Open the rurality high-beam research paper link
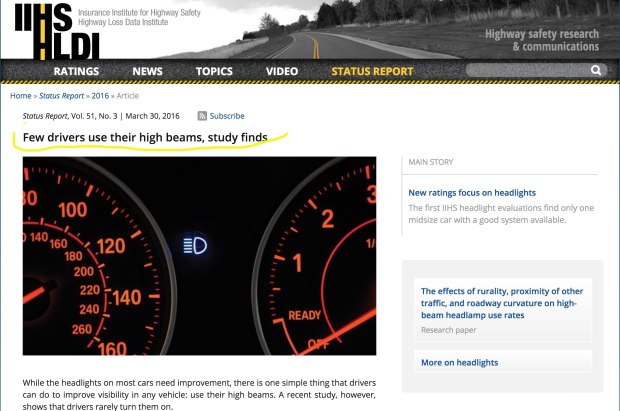This screenshot has width=620, height=411. (501, 302)
